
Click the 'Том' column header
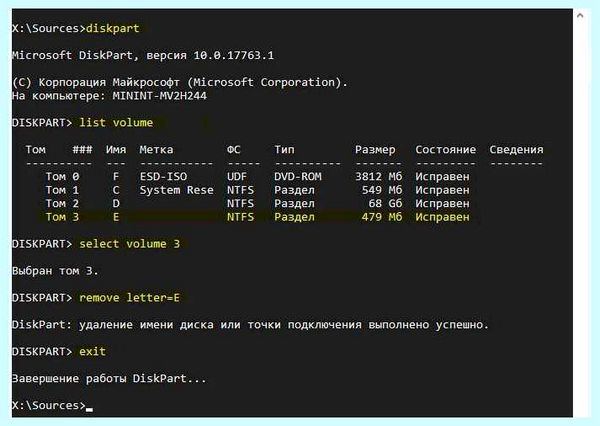pyautogui.click(x=36, y=150)
